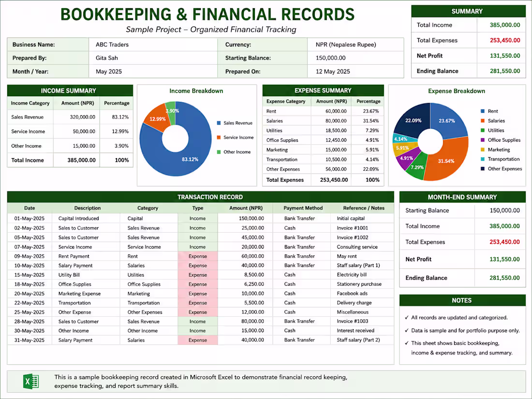532x399 pixels.
Task: Click the 22.09% slice in the expense chart
Action: pyautogui.click(x=413, y=120)
